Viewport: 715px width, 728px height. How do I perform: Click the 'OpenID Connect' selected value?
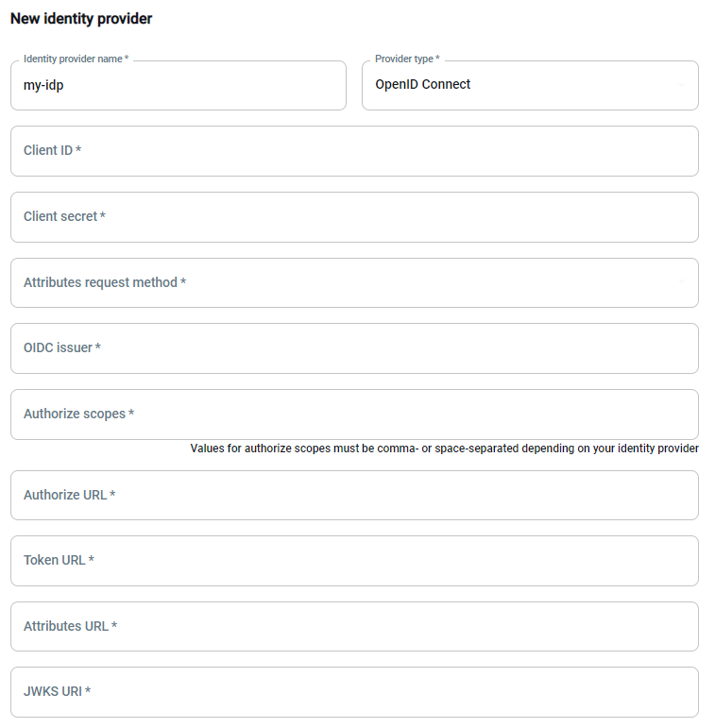coord(423,85)
